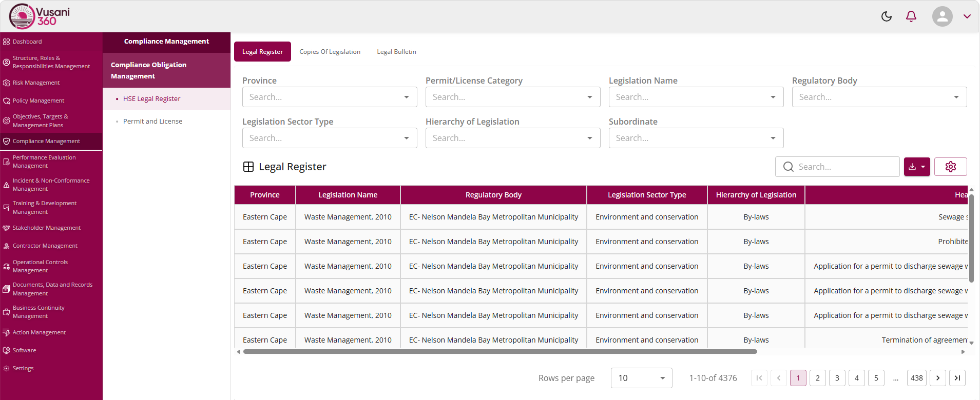Open Performance Evaluation Management
The image size is (980, 400).
click(x=51, y=162)
